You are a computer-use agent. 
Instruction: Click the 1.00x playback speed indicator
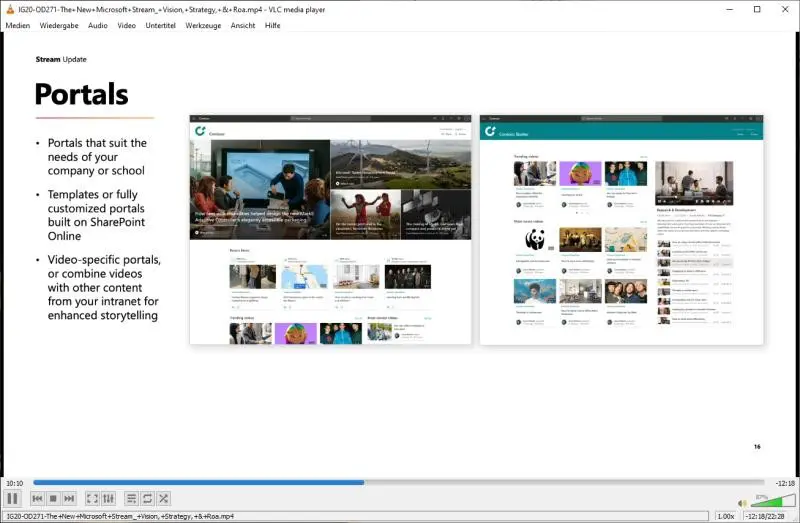pyautogui.click(x=725, y=516)
